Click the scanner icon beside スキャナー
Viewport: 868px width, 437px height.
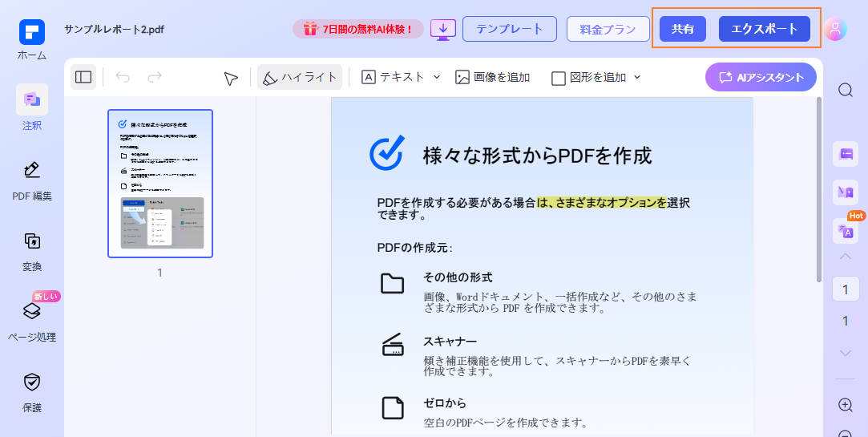393,345
